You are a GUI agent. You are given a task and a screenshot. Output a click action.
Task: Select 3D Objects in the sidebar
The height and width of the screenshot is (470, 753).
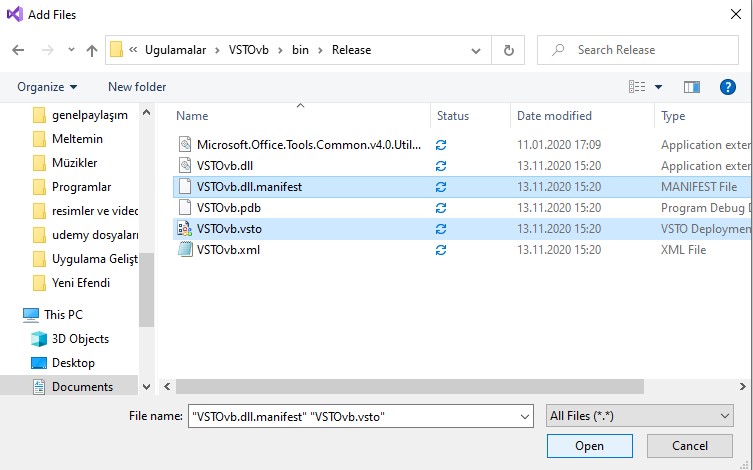(80, 339)
